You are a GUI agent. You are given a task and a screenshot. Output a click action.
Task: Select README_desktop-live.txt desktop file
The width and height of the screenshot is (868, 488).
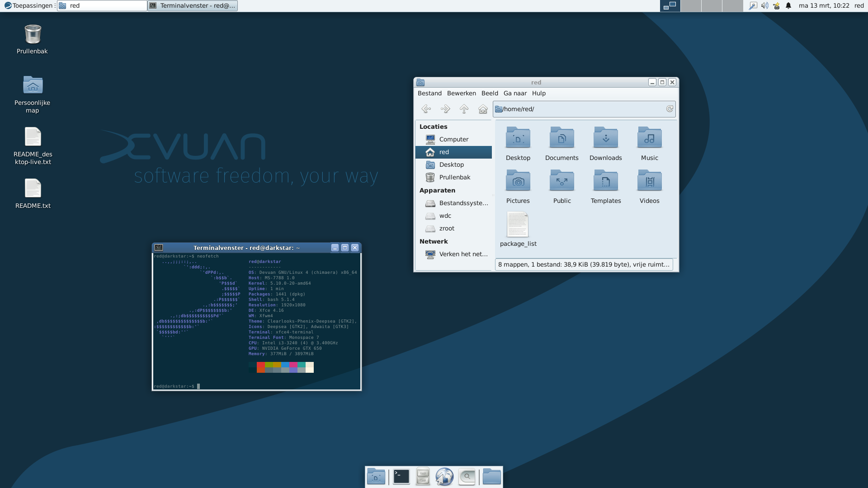(33, 145)
